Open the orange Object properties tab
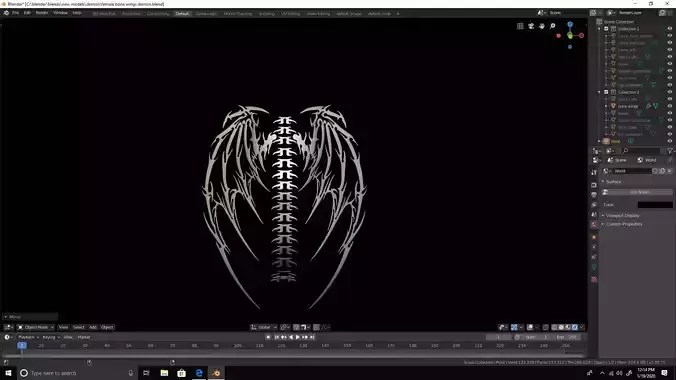The width and height of the screenshot is (676, 380). (594, 237)
